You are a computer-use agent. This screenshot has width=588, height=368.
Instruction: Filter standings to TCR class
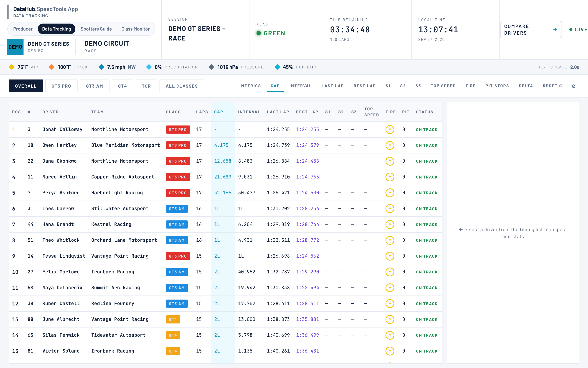[146, 86]
